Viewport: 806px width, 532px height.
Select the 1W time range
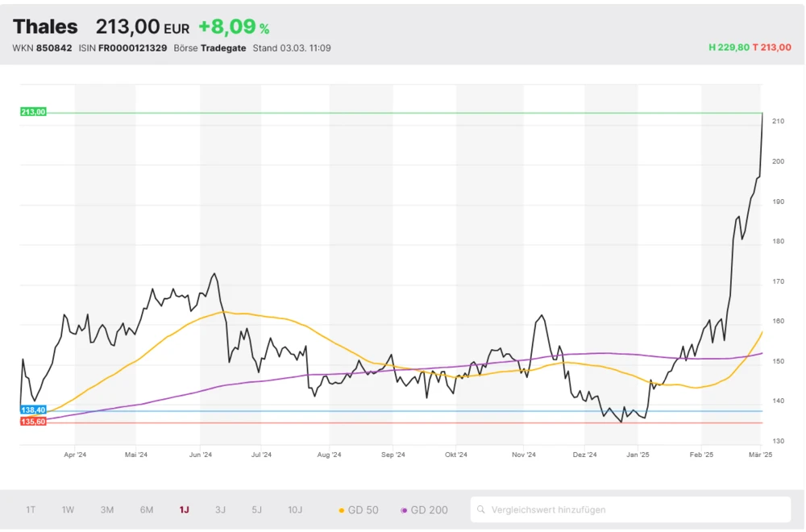point(69,509)
